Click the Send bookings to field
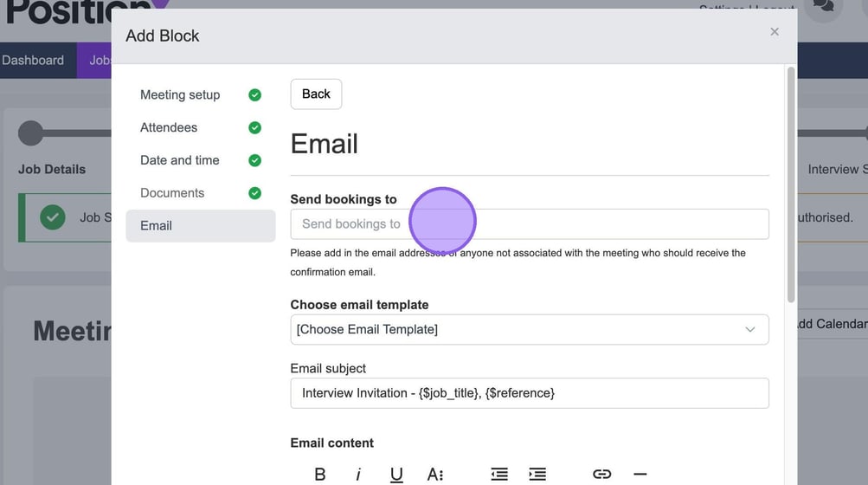The width and height of the screenshot is (868, 485). pos(529,223)
